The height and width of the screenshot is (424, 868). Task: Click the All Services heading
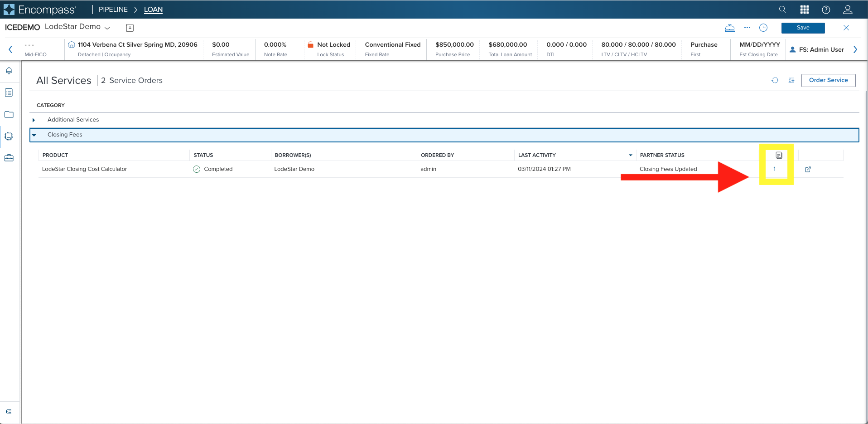point(64,80)
